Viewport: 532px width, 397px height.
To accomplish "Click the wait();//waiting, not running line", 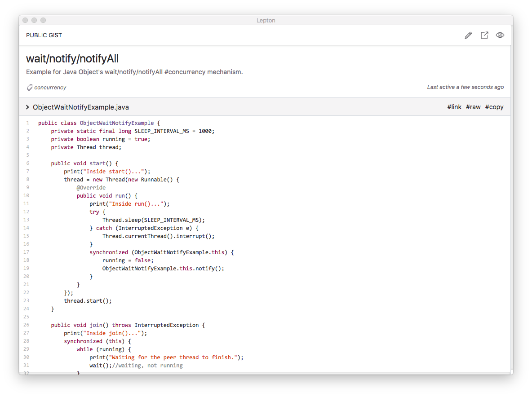I will 136,366.
